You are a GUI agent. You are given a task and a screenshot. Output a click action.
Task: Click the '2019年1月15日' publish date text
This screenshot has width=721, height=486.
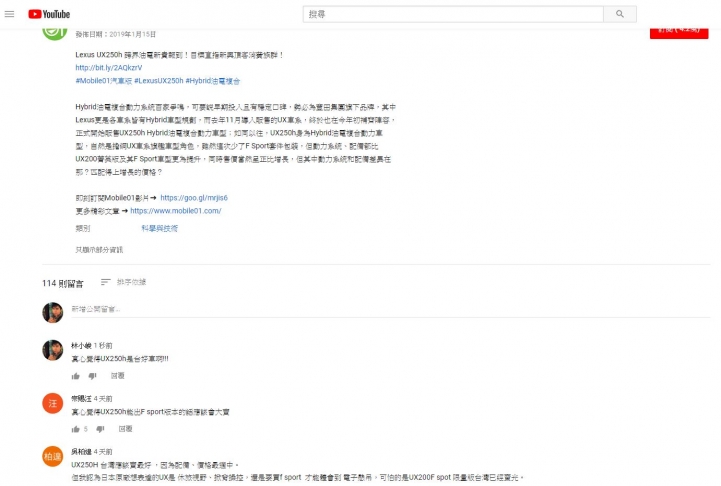coord(132,34)
